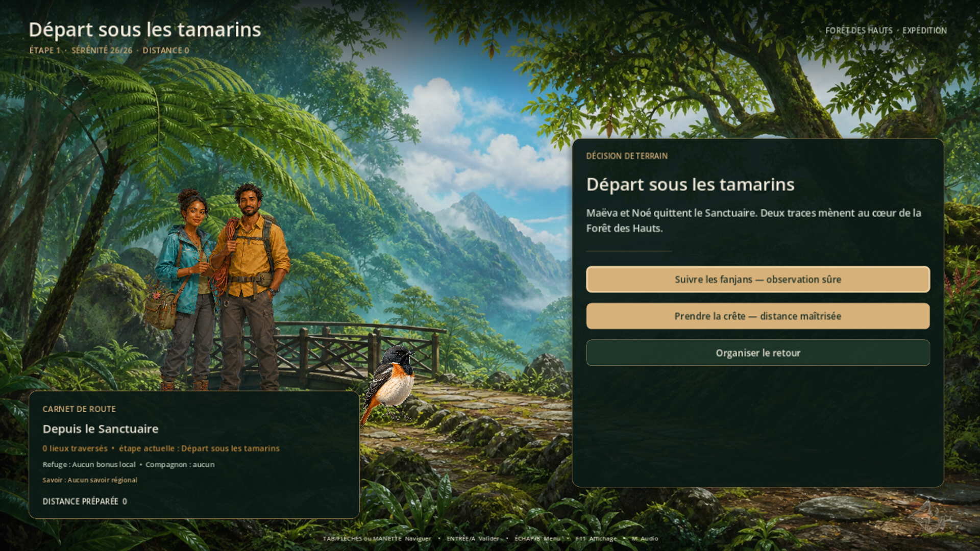The height and width of the screenshot is (551, 980).
Task: Click the CARNET DE ROUTE heading
Action: click(x=79, y=409)
